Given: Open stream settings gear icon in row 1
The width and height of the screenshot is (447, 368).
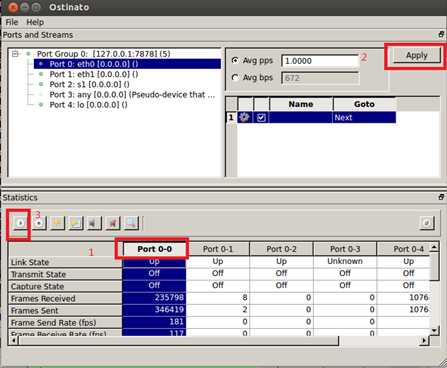Looking at the screenshot, I should click(x=245, y=117).
